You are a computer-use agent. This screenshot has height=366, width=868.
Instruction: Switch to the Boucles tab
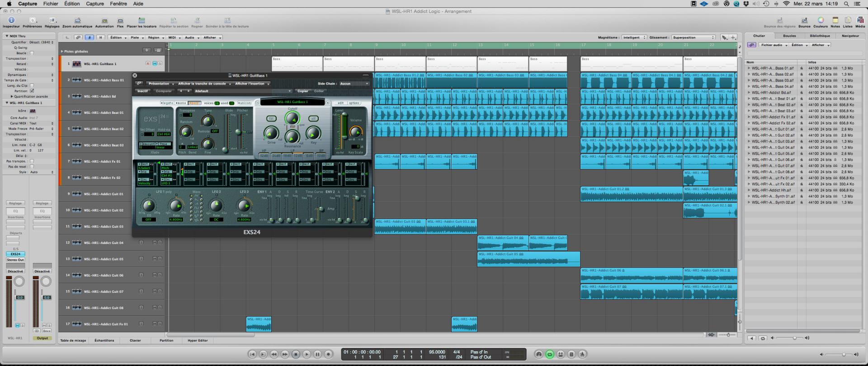point(789,36)
